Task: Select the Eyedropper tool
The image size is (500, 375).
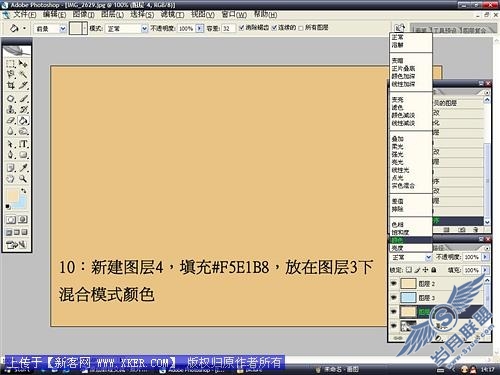Action: tap(23, 168)
